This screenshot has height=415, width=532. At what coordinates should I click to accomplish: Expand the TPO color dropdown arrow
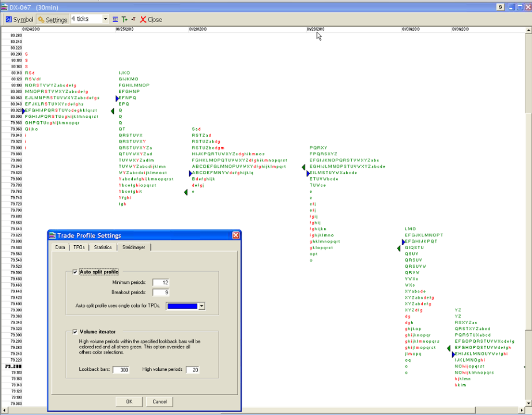[202, 306]
